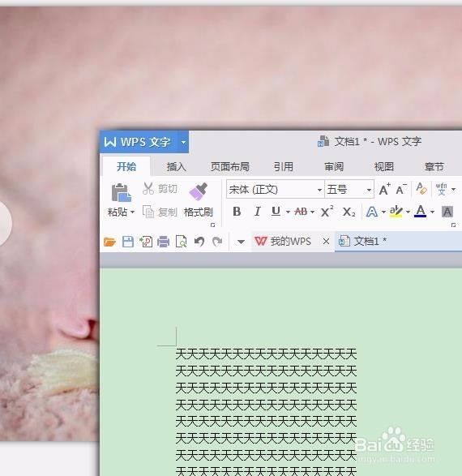
Task: Expand the phonetic guide dropdown arrow
Action: point(454,190)
